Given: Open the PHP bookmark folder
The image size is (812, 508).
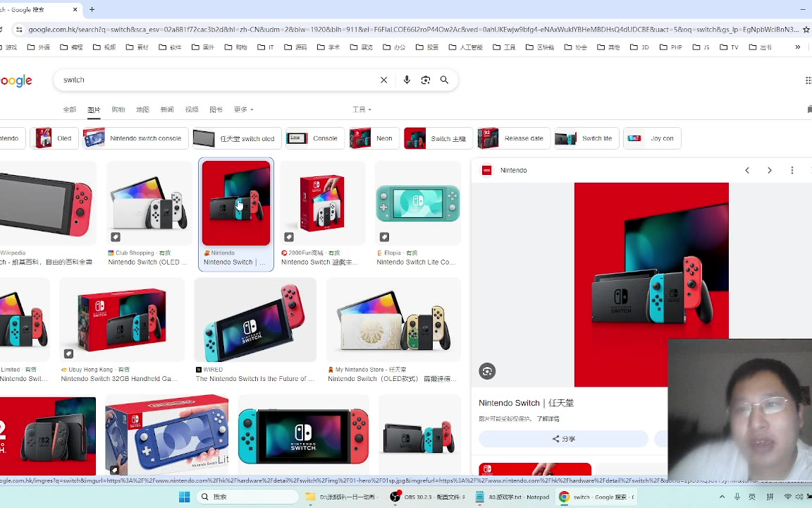Looking at the screenshot, I should tap(670, 47).
